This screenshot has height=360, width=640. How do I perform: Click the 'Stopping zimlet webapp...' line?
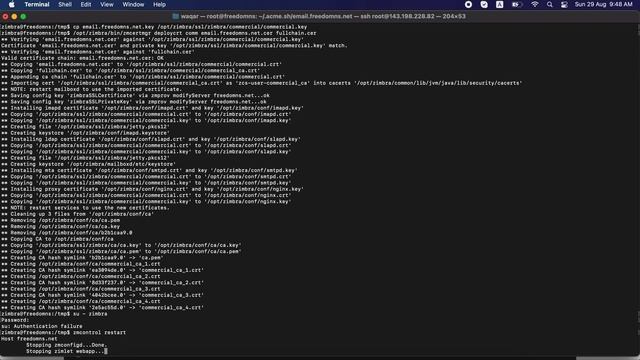pos(65,351)
